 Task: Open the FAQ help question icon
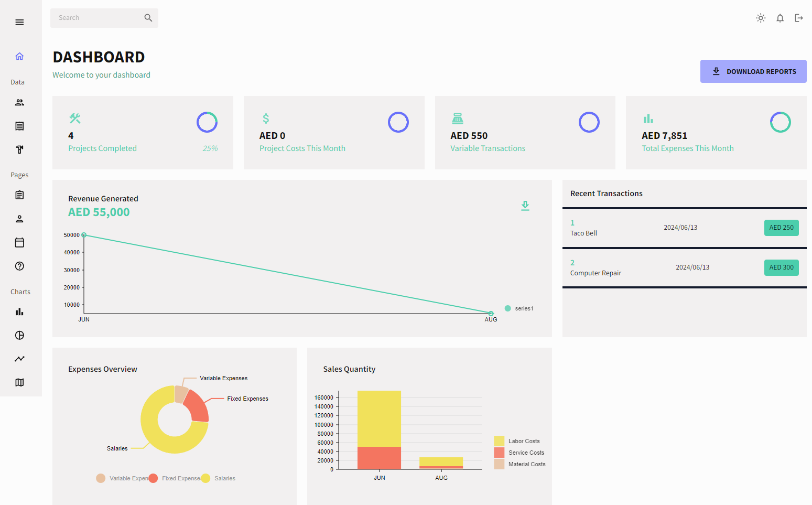[19, 266]
